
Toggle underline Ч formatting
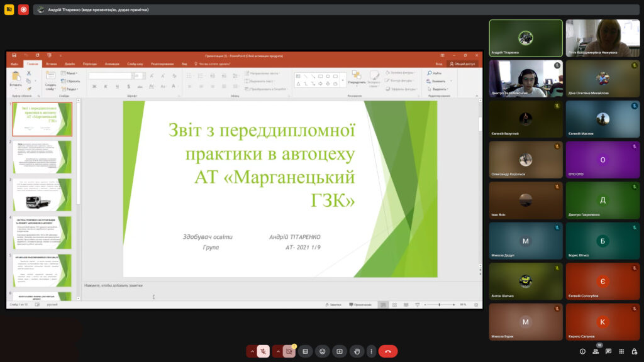pos(118,87)
